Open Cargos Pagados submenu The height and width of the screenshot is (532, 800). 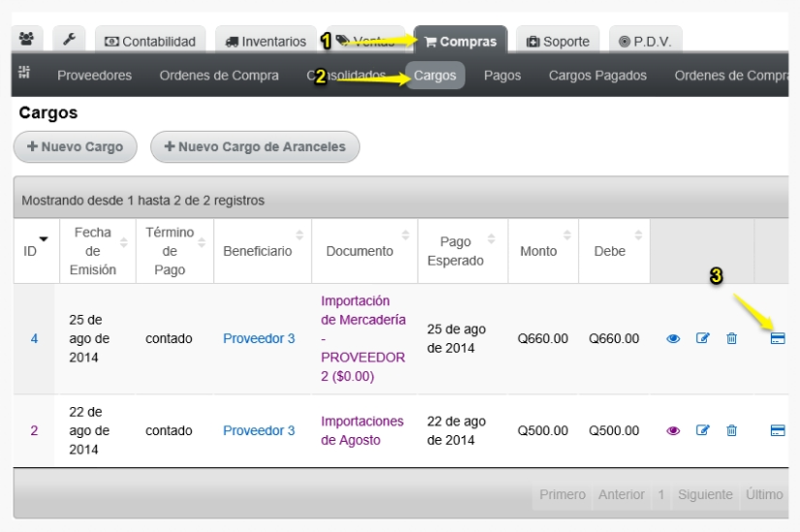coord(597,76)
